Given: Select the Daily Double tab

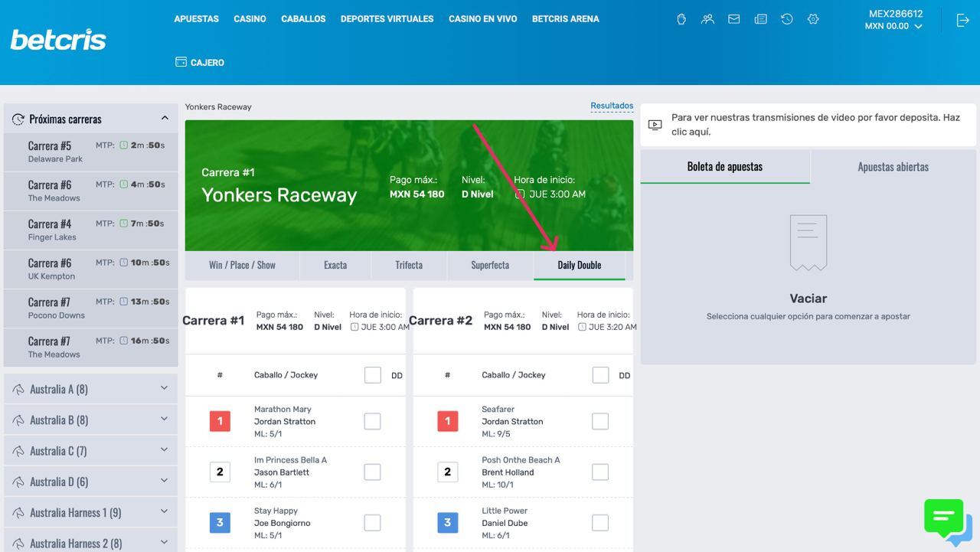Looking at the screenshot, I should 580,265.
